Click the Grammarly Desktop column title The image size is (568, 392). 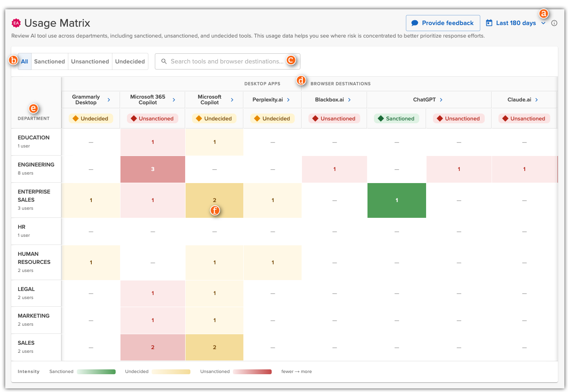(86, 100)
